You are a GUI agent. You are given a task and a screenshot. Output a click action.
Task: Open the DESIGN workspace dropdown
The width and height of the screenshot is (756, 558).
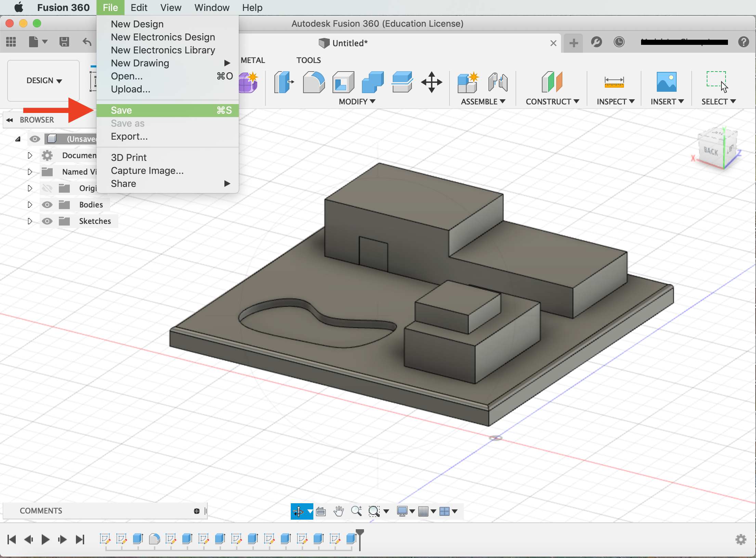pos(44,81)
